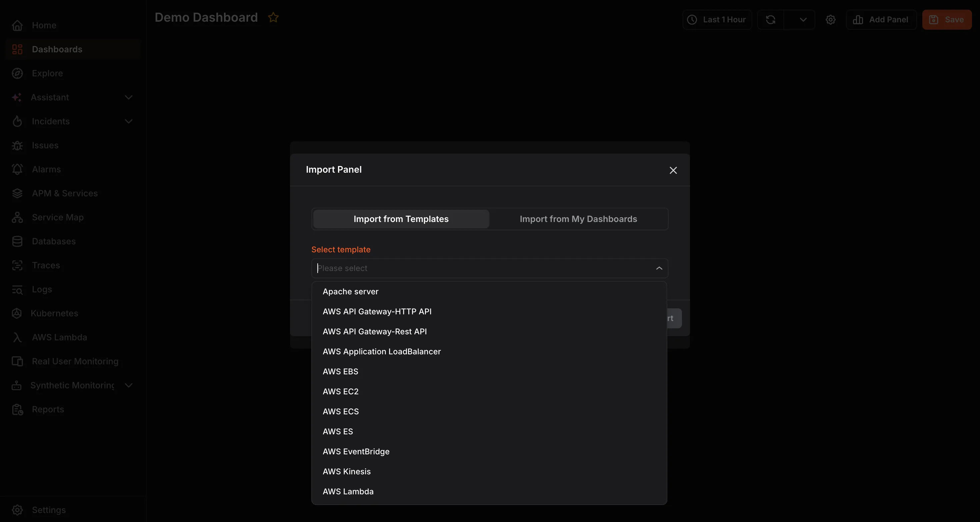Click the Service Map nodes icon
980x522 pixels.
coord(17,217)
